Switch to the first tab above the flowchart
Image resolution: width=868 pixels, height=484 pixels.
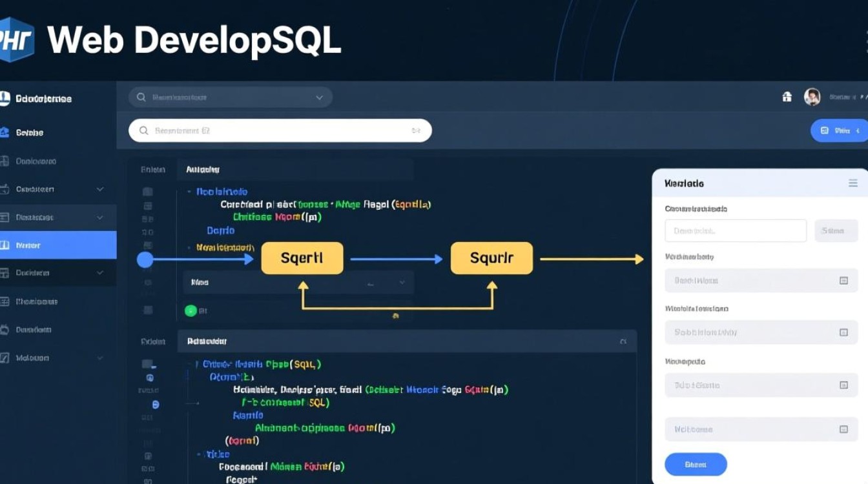pyautogui.click(x=152, y=169)
